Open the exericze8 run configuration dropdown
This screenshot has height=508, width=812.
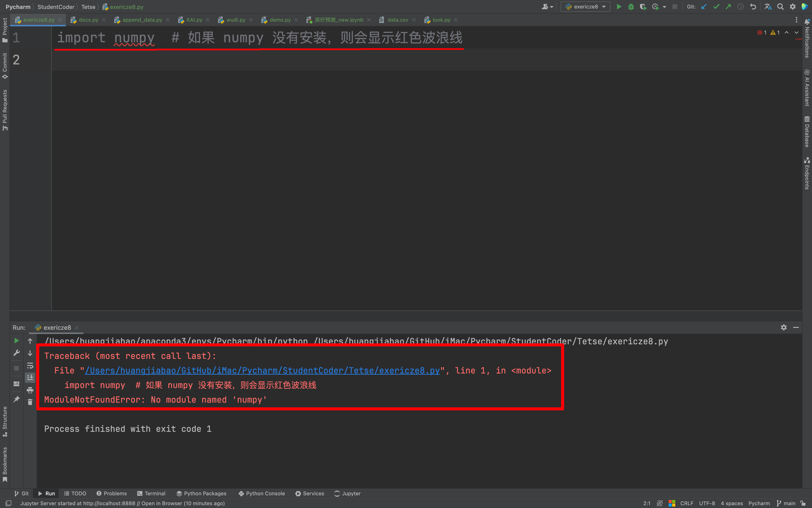[585, 7]
